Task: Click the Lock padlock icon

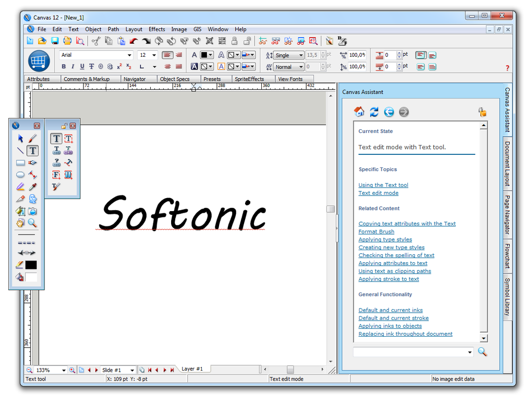Action: [x=235, y=41]
